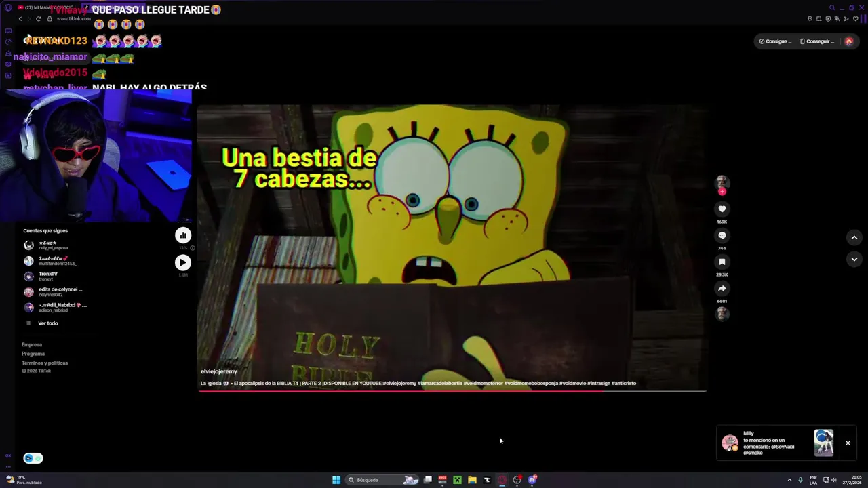Go back in browser

click(x=20, y=19)
